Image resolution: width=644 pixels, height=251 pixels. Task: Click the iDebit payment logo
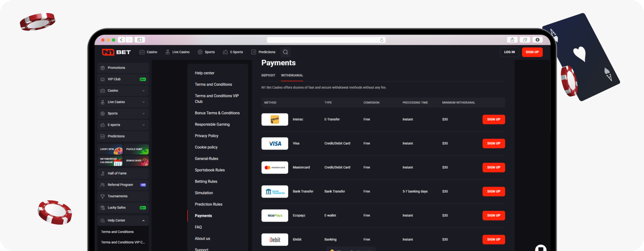point(275,240)
